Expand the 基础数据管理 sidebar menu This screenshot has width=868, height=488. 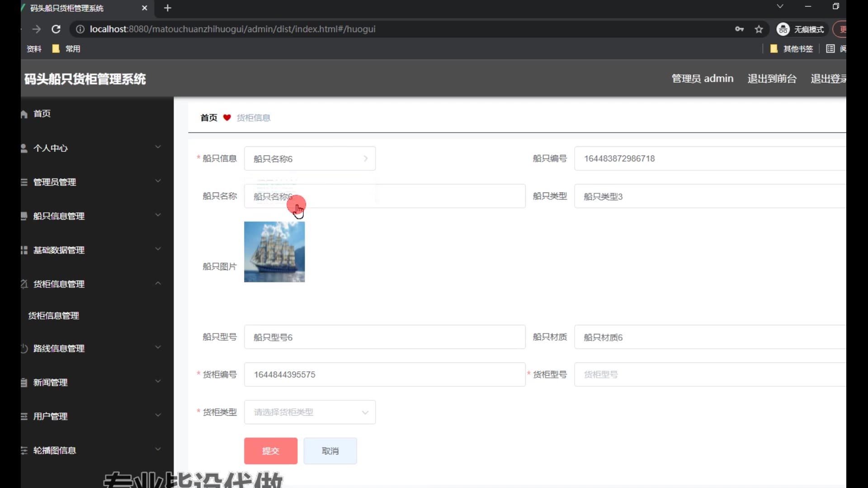point(158,249)
